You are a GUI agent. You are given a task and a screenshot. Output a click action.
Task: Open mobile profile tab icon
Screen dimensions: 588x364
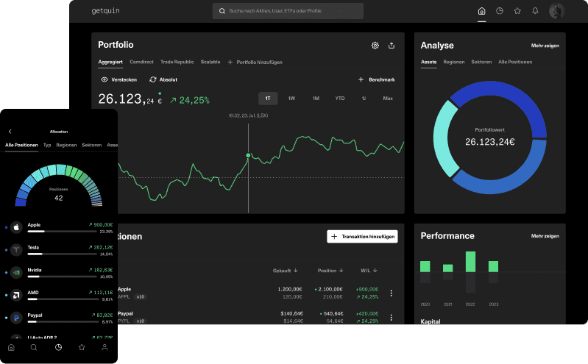(x=105, y=348)
